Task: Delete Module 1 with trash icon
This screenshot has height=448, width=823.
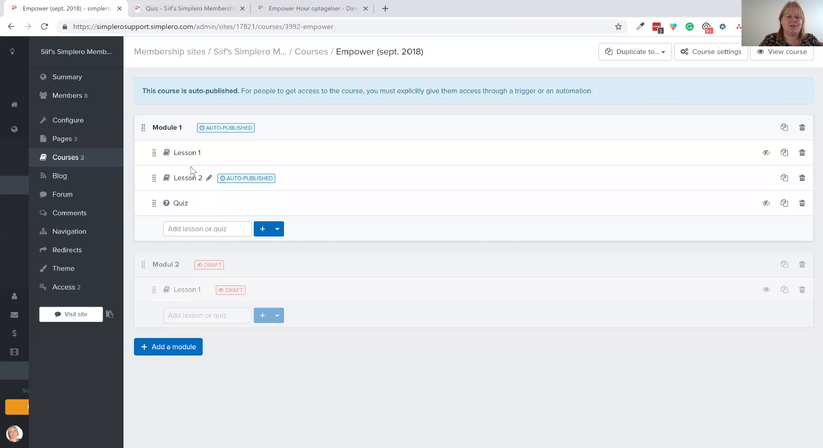Action: [802, 127]
